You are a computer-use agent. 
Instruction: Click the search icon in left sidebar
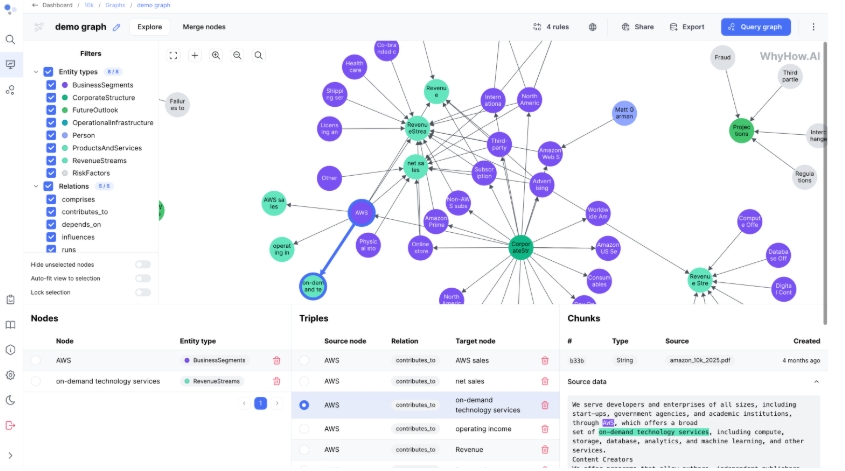pyautogui.click(x=11, y=40)
